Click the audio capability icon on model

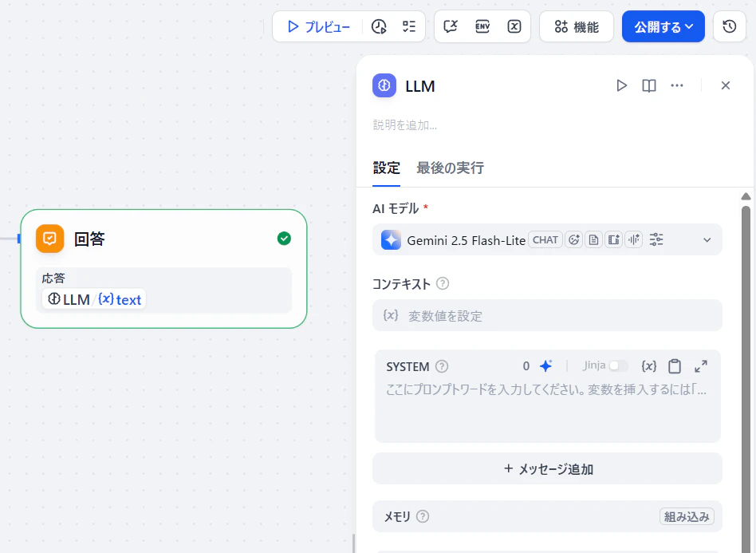[x=634, y=240]
